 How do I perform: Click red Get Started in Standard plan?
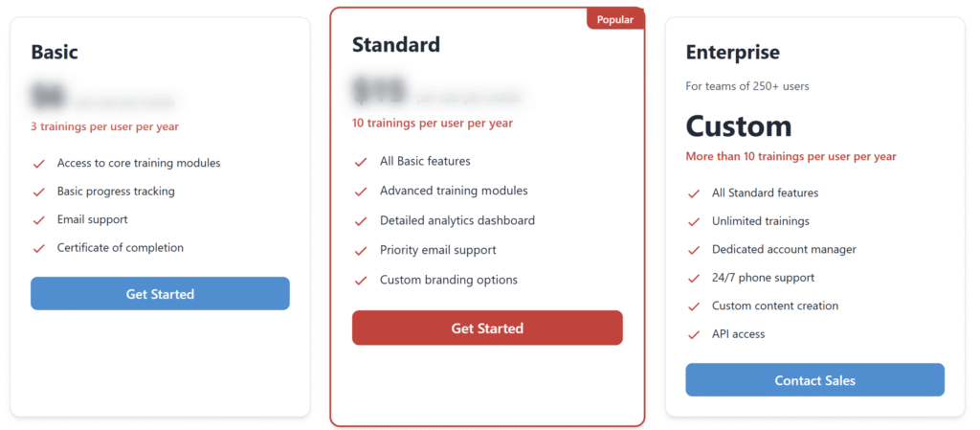[487, 328]
